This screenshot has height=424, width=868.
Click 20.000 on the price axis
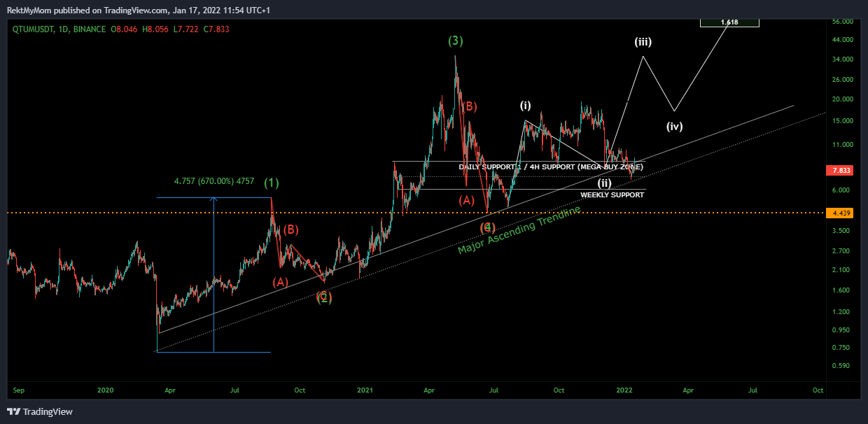click(x=842, y=99)
